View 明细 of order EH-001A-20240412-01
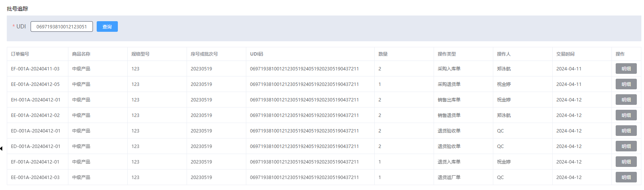This screenshot has height=190, width=644. coord(626,100)
